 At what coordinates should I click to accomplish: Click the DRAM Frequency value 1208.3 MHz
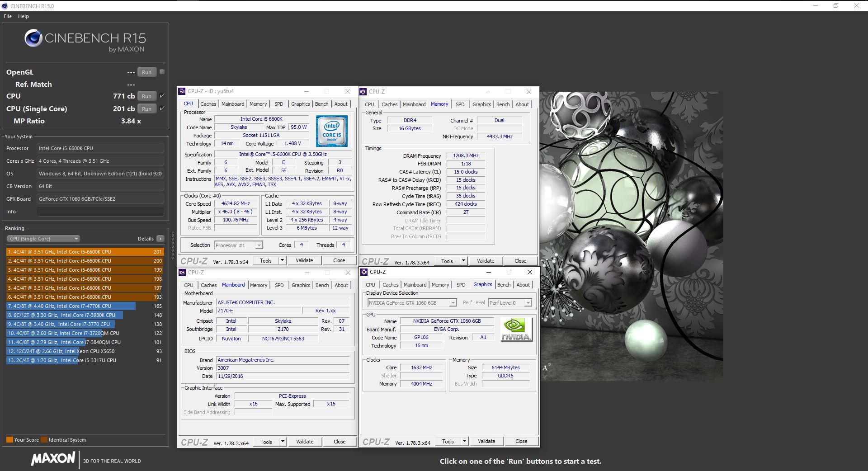pyautogui.click(x=466, y=155)
